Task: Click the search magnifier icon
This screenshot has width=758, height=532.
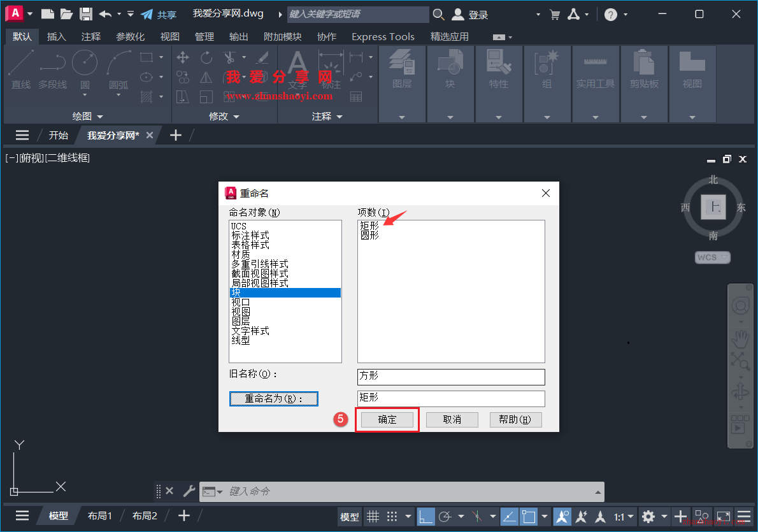Action: [x=438, y=15]
